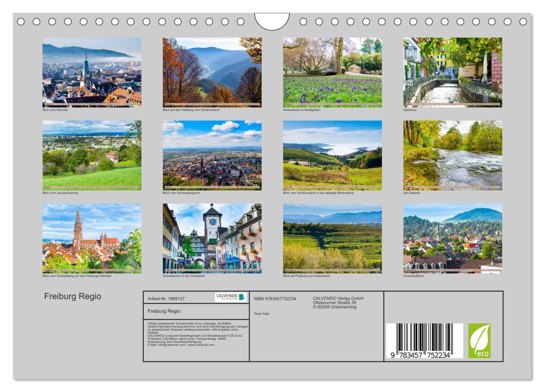Image resolution: width=544 pixels, height=392 pixels.
Task: Click the green eco leaf icon
Action: (479, 341)
